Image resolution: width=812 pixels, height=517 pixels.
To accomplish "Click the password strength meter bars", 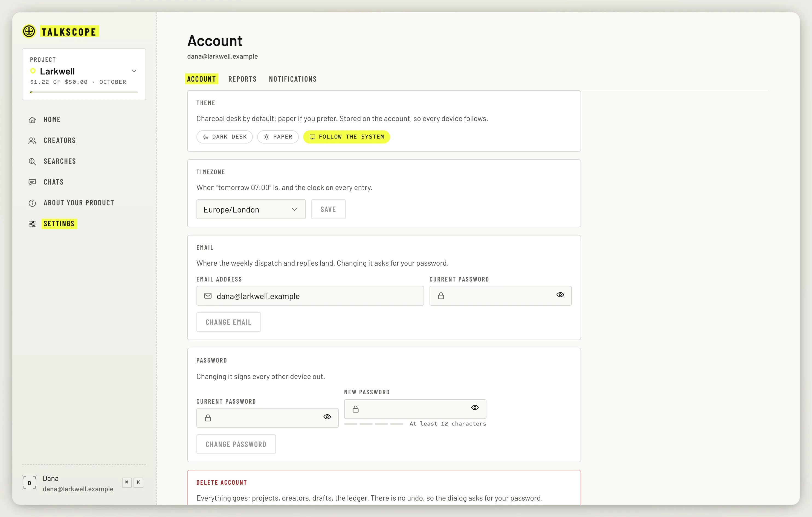I will point(374,424).
